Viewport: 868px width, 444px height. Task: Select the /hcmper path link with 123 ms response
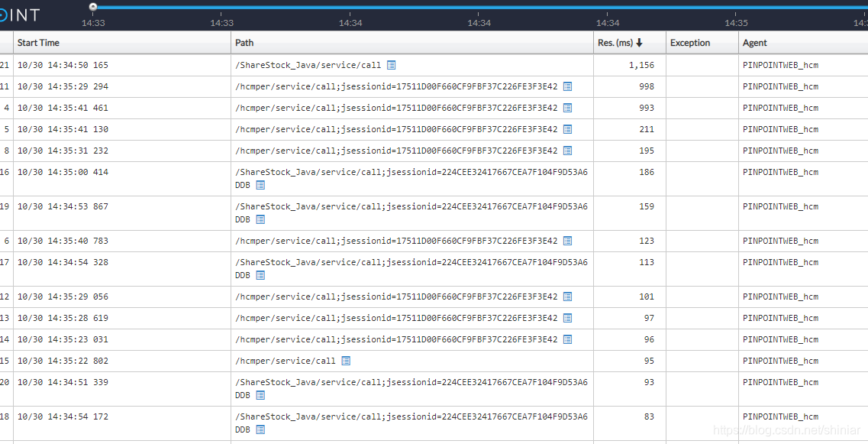[397, 241]
